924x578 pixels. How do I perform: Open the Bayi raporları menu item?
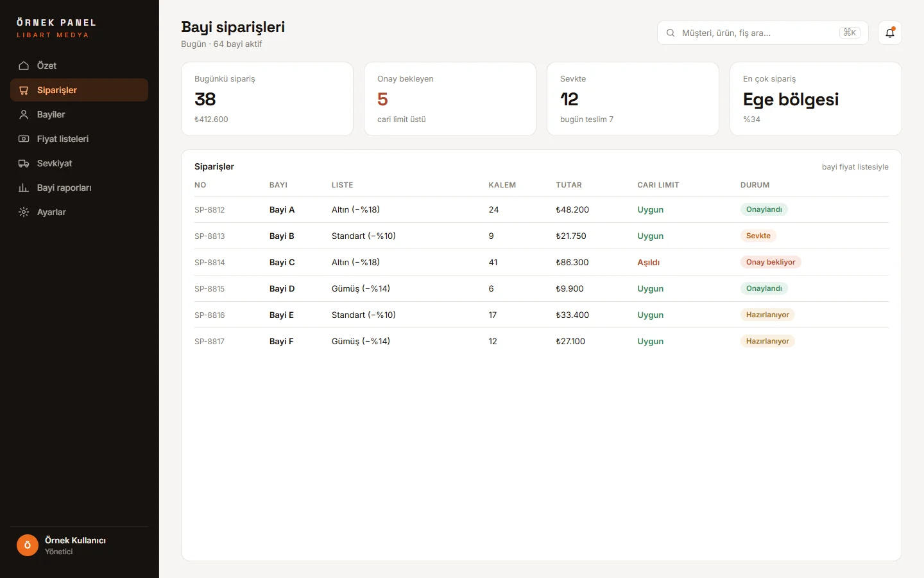(x=79, y=188)
